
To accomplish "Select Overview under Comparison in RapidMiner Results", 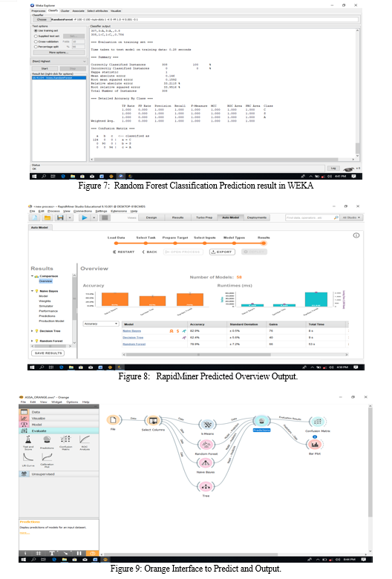I will (x=45, y=281).
